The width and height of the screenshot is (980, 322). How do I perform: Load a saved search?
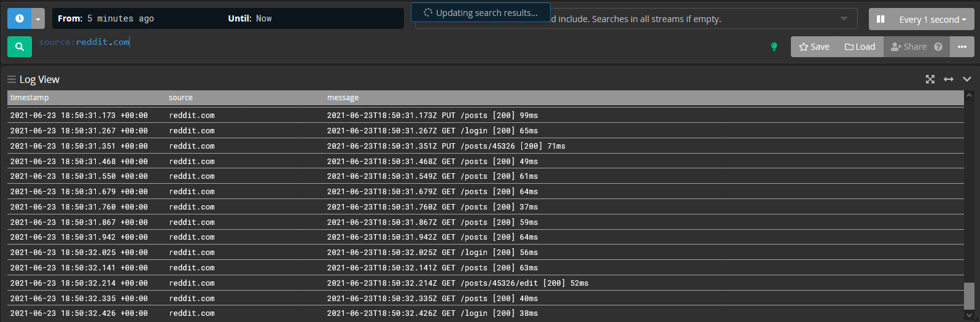tap(860, 47)
